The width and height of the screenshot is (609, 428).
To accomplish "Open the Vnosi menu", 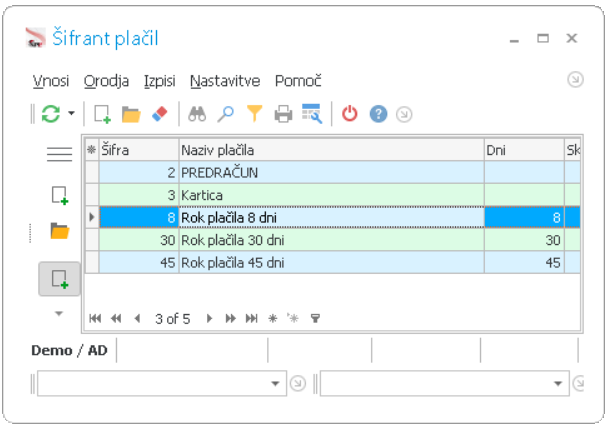I will point(51,81).
